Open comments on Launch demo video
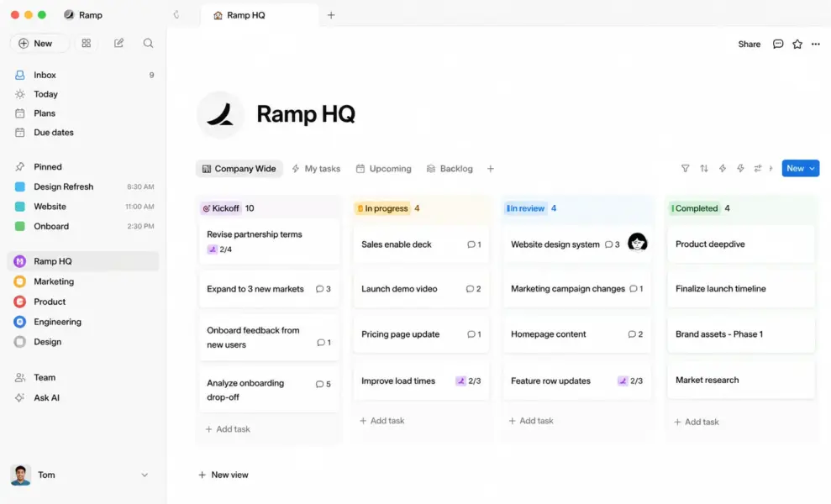The width and height of the screenshot is (831, 504). tap(473, 289)
